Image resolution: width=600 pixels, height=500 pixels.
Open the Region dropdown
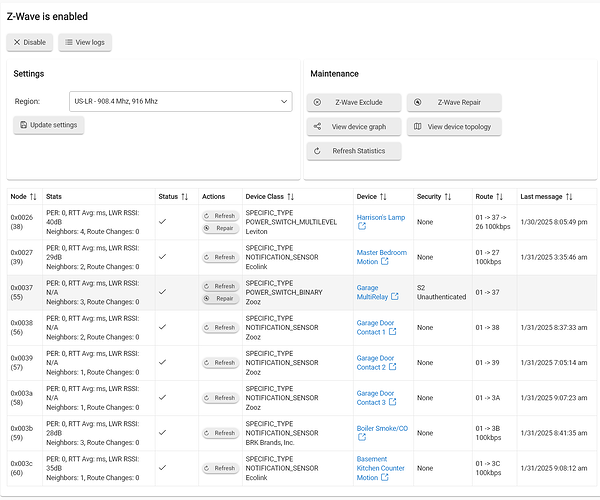tap(180, 101)
